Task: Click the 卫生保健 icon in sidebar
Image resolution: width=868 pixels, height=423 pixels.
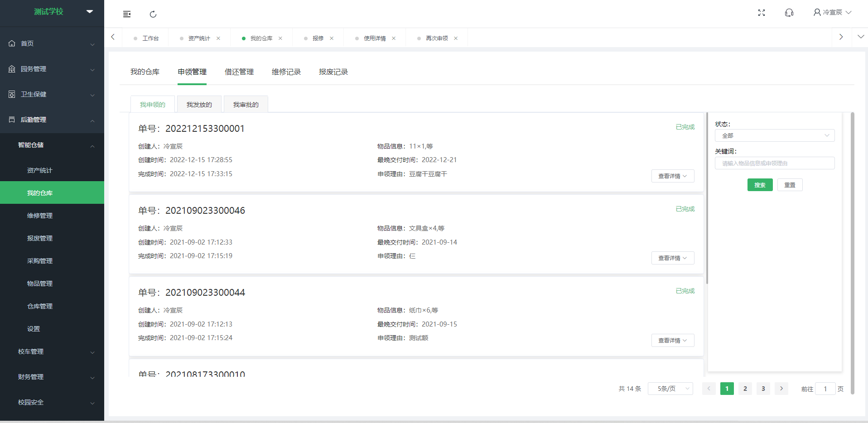Action: (x=12, y=94)
